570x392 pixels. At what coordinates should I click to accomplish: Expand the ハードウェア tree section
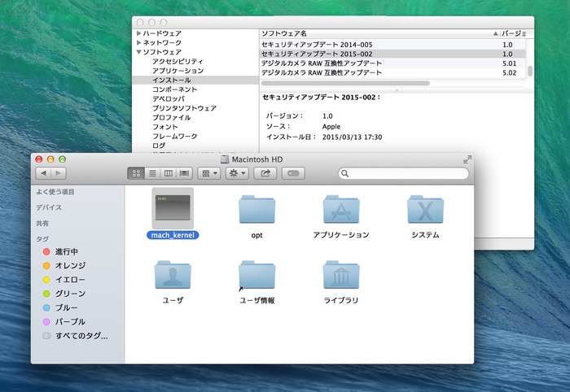point(138,33)
